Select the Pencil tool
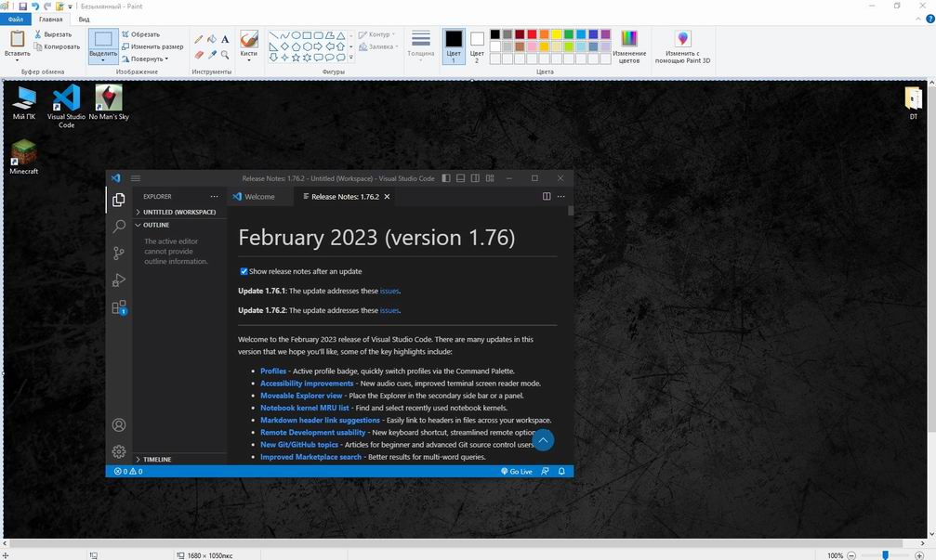The image size is (936, 560). pos(199,39)
